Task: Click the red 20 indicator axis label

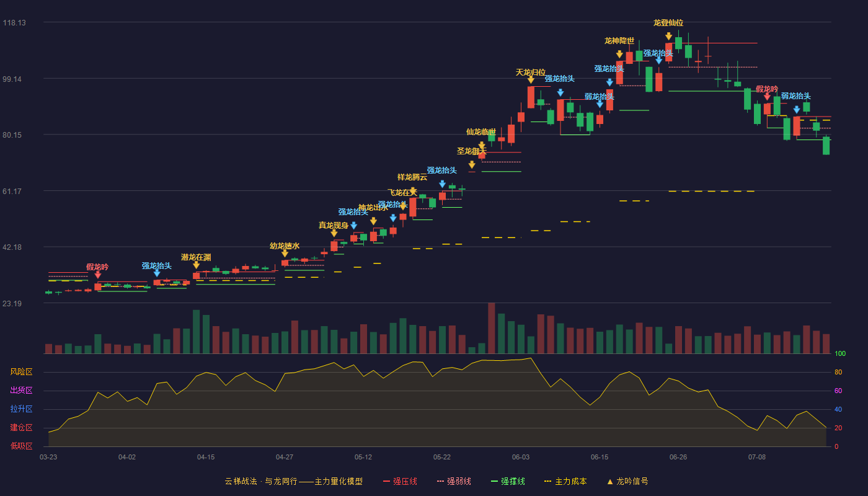Action: click(x=838, y=428)
